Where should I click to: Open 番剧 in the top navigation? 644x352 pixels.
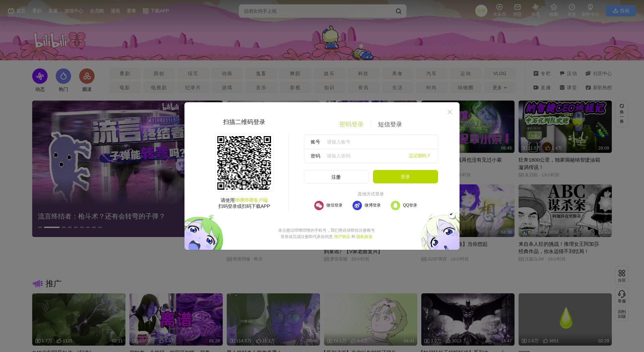(x=37, y=11)
